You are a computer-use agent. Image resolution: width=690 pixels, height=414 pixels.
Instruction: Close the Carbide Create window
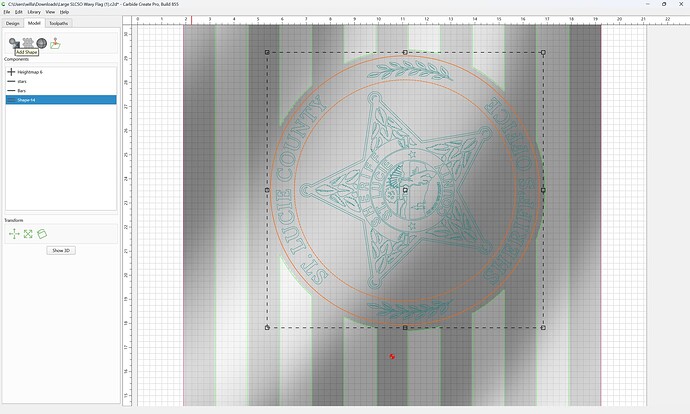681,4
